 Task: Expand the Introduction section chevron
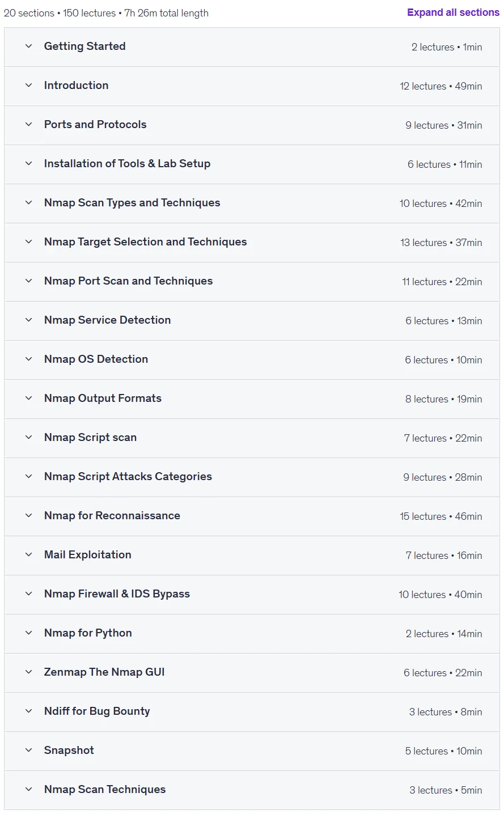pyautogui.click(x=29, y=86)
